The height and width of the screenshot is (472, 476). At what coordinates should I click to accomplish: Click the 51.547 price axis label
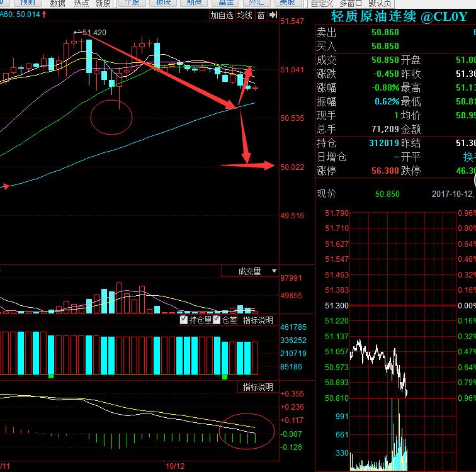point(292,21)
